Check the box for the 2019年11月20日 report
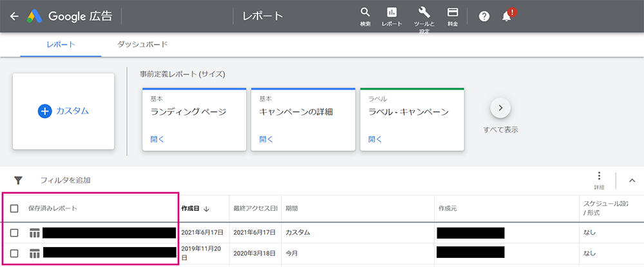The image size is (644, 267). coord(14,253)
